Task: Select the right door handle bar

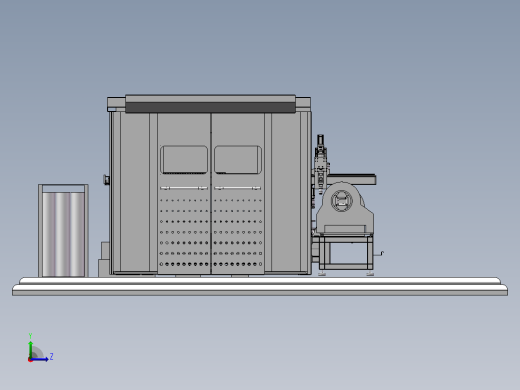Action: (x=238, y=188)
